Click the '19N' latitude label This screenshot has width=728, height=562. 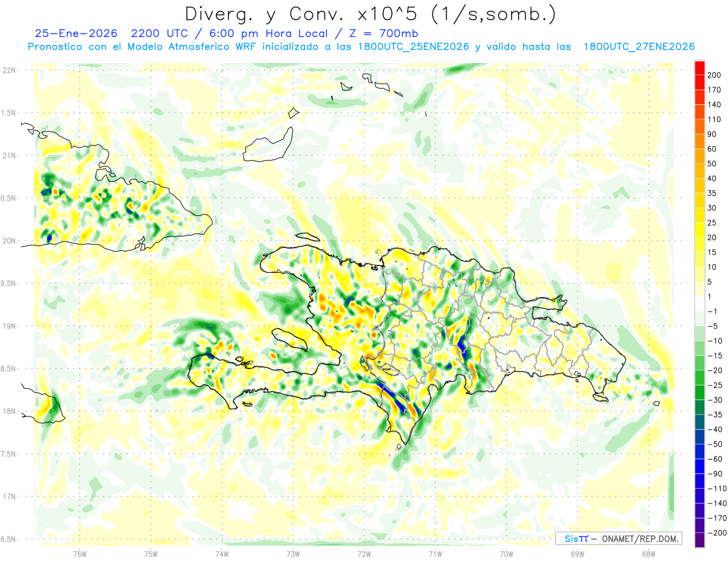click(x=9, y=326)
